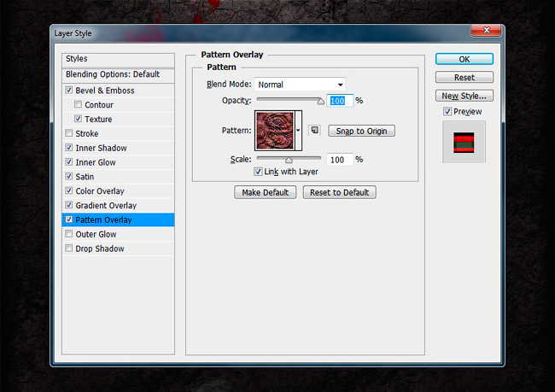This screenshot has height=392, width=555.
Task: Select the Styles section
Action: pyautogui.click(x=118, y=59)
